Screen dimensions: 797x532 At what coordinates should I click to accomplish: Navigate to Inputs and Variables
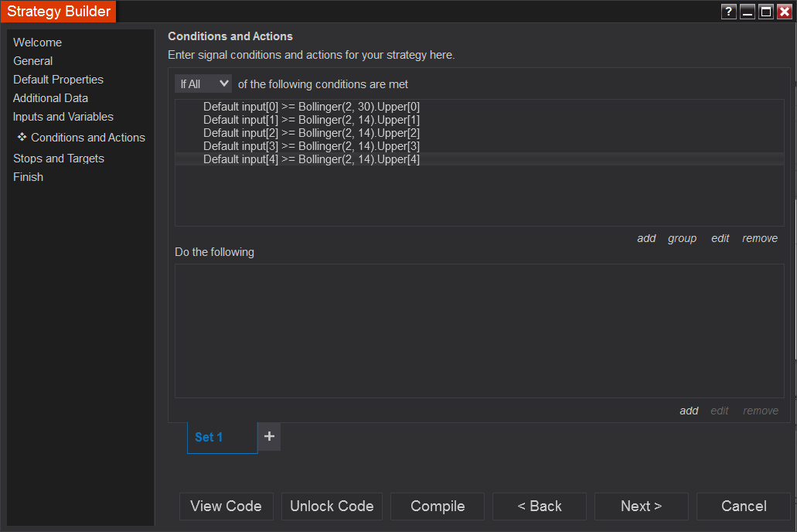[63, 117]
